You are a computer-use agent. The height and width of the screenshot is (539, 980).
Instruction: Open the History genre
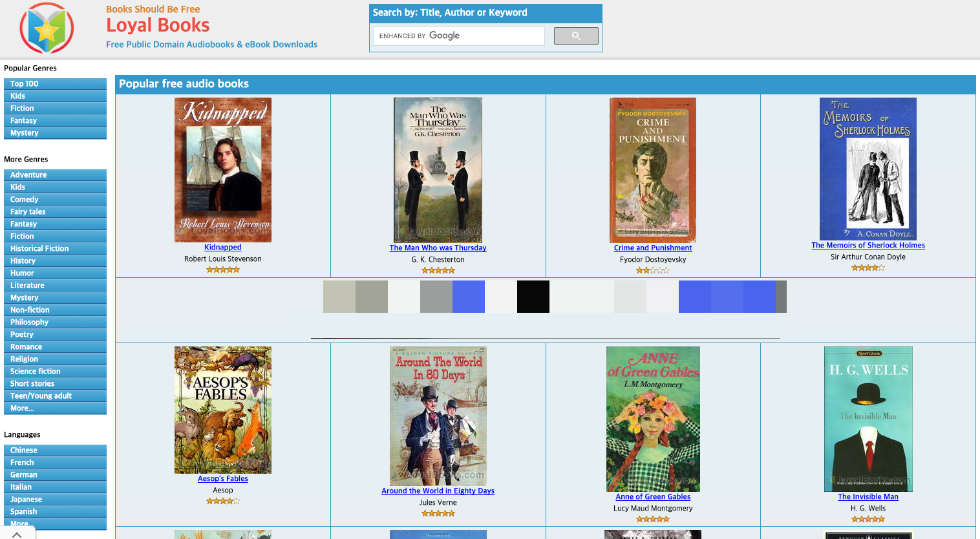[55, 261]
